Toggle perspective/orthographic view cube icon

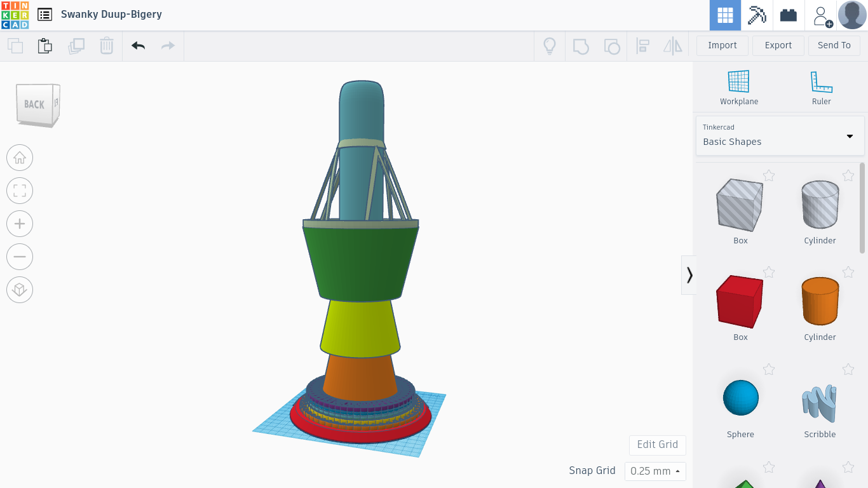(20, 290)
